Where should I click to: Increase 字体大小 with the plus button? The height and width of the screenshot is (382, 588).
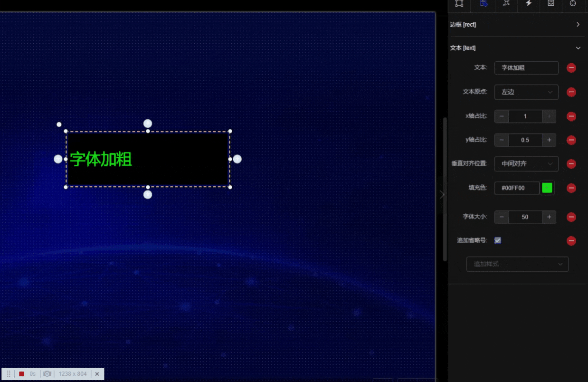pyautogui.click(x=549, y=217)
